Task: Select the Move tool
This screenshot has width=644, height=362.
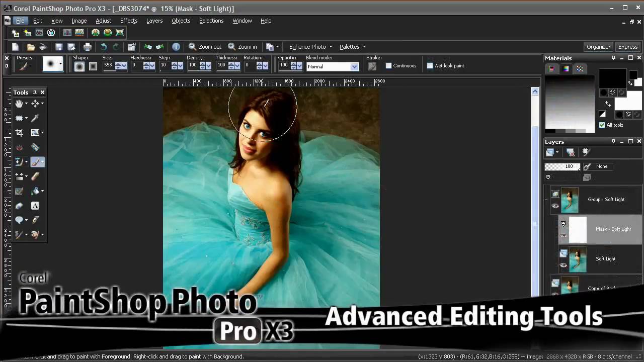Action: tap(35, 104)
